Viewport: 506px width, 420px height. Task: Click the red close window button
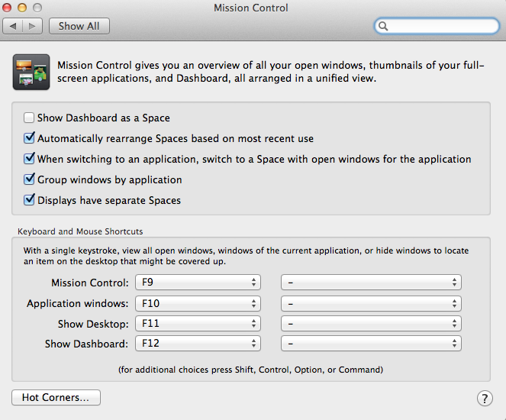coord(7,8)
